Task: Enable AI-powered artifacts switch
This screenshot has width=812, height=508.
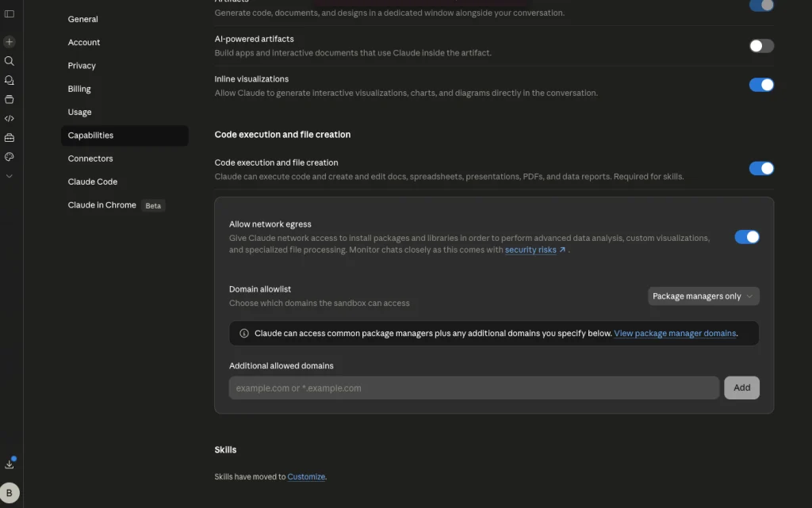Action: [x=761, y=46]
